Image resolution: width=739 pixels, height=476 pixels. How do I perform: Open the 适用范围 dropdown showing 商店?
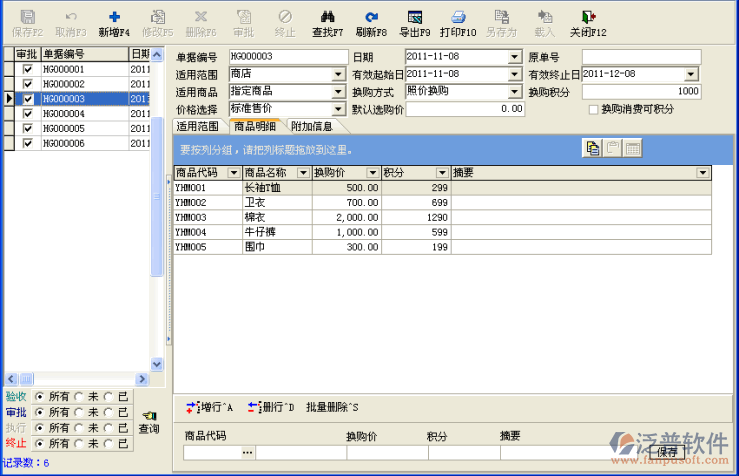point(339,74)
